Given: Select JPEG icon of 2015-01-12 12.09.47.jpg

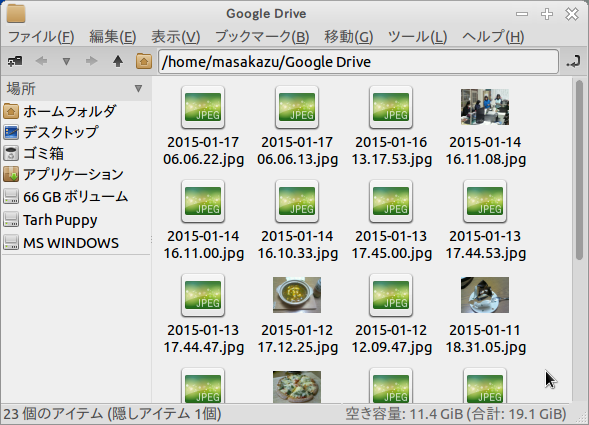Looking at the screenshot, I should pos(391,295).
